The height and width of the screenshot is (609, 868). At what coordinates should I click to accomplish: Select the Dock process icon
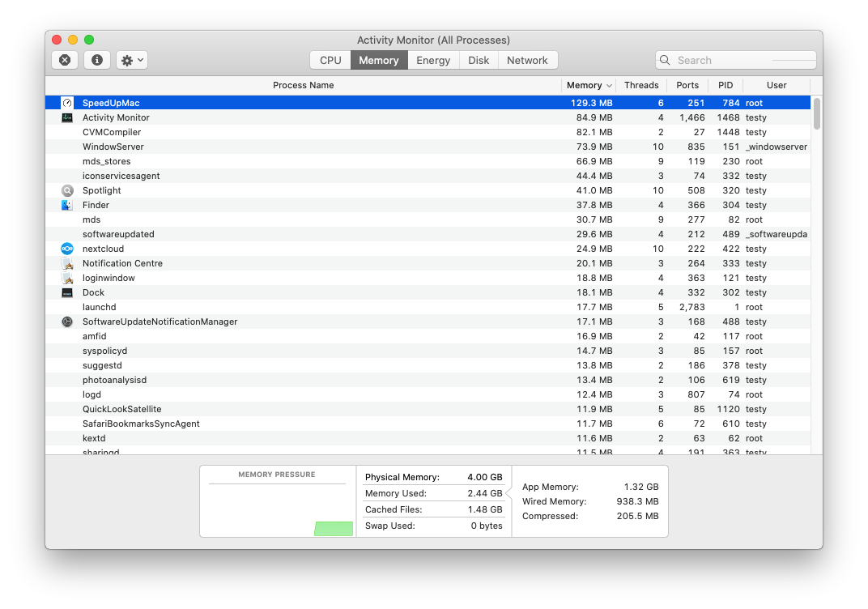point(67,292)
